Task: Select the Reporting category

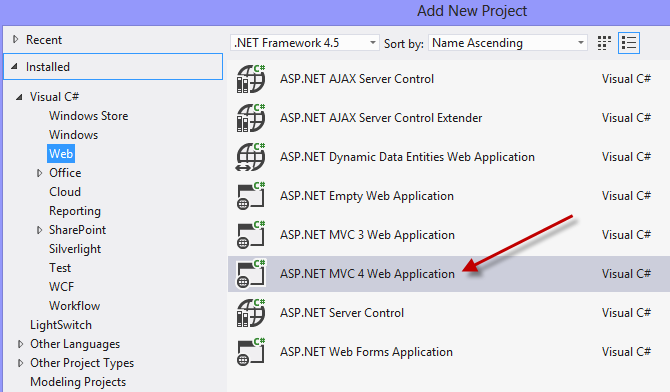Action: click(75, 211)
